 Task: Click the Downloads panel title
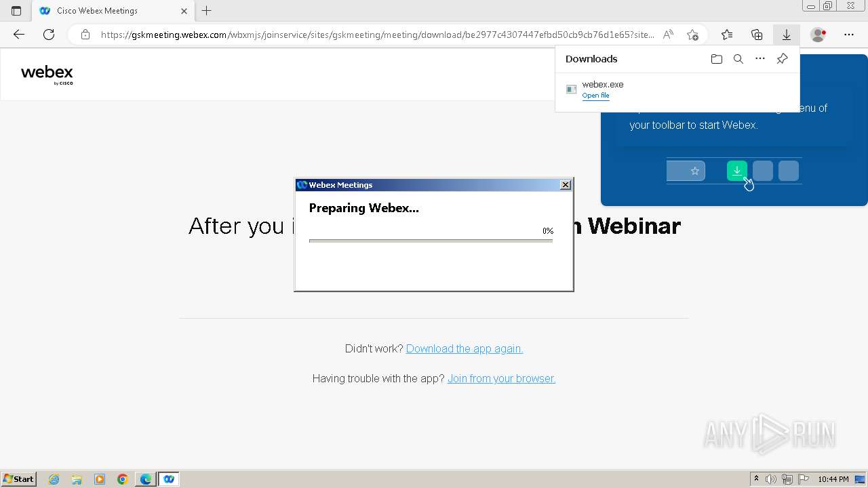click(591, 59)
